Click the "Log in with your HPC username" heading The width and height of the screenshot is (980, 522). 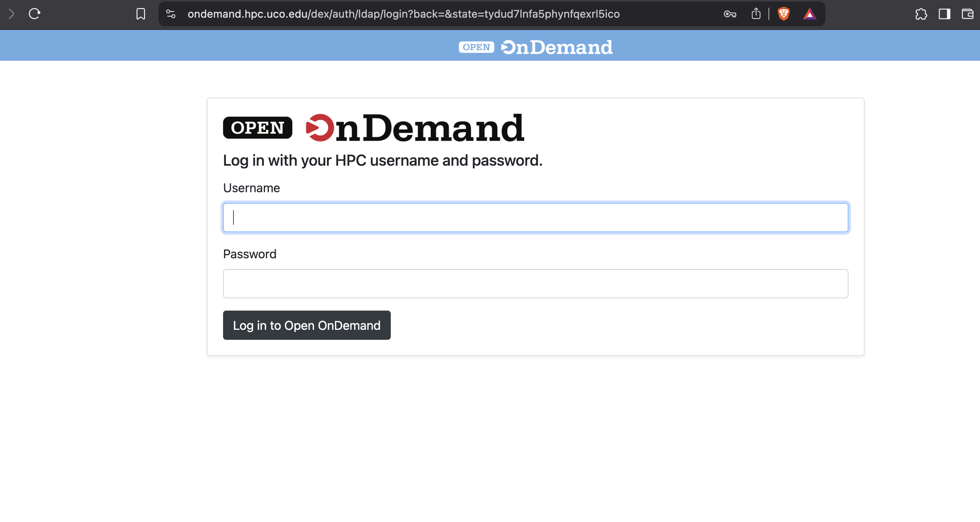[383, 161]
